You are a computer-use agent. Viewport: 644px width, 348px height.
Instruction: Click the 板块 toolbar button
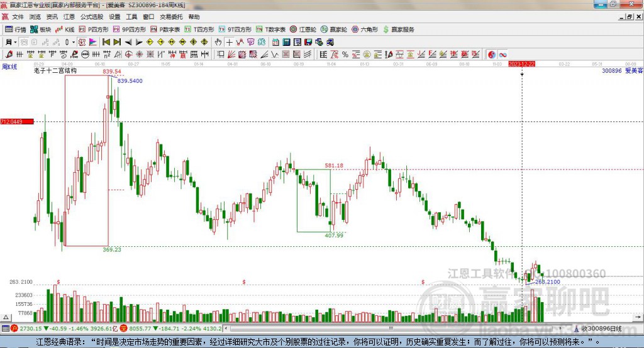[41, 30]
